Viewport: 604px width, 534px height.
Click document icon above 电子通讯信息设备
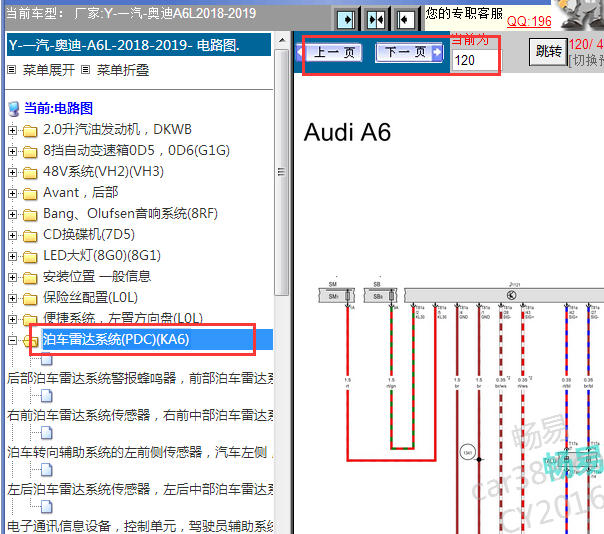[x=47, y=507]
